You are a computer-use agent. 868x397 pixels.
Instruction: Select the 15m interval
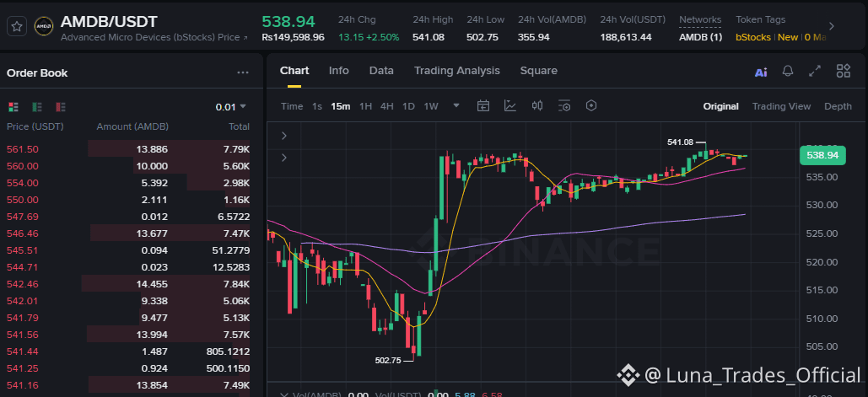341,106
